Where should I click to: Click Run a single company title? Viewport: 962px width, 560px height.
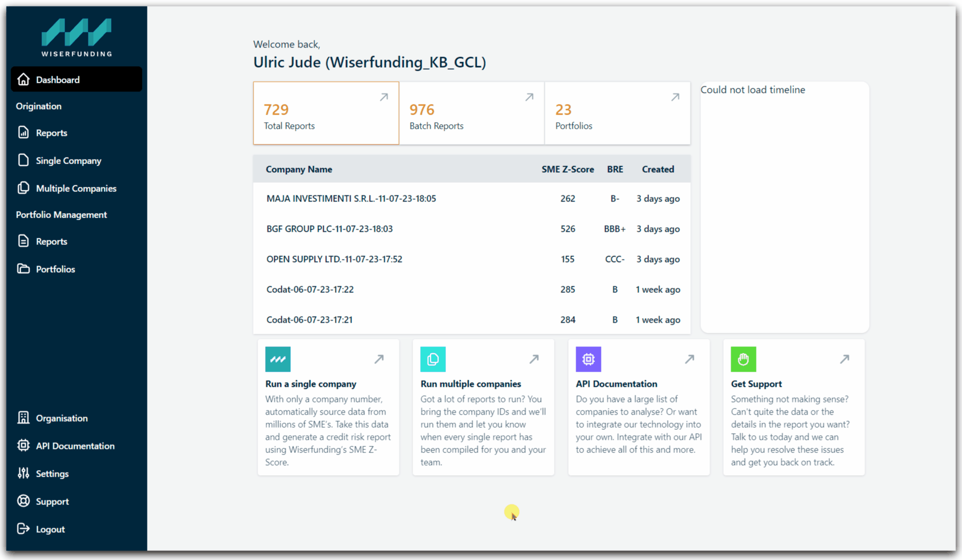311,384
